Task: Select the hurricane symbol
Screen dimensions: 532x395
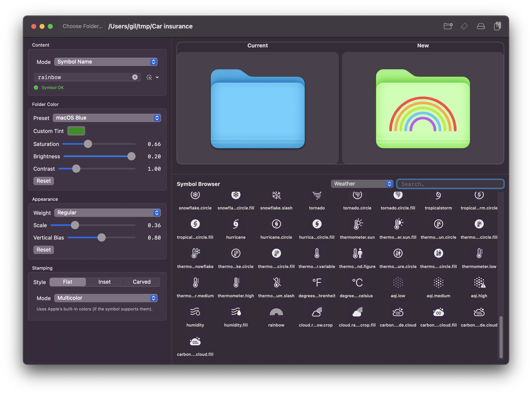Action: pyautogui.click(x=236, y=224)
